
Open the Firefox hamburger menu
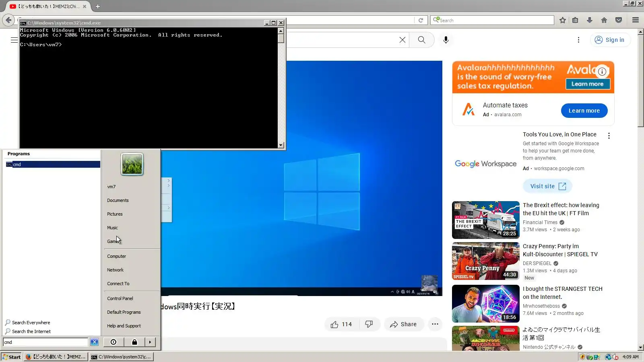click(x=636, y=20)
